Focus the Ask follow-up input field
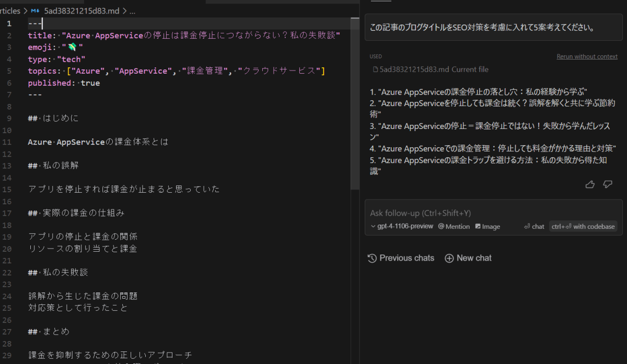The height and width of the screenshot is (364, 627). pos(493,213)
